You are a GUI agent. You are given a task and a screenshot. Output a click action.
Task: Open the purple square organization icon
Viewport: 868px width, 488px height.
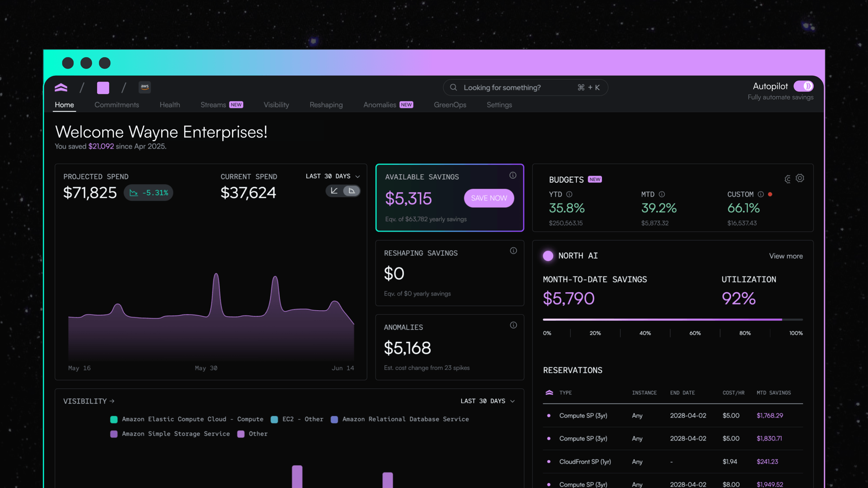(x=103, y=88)
